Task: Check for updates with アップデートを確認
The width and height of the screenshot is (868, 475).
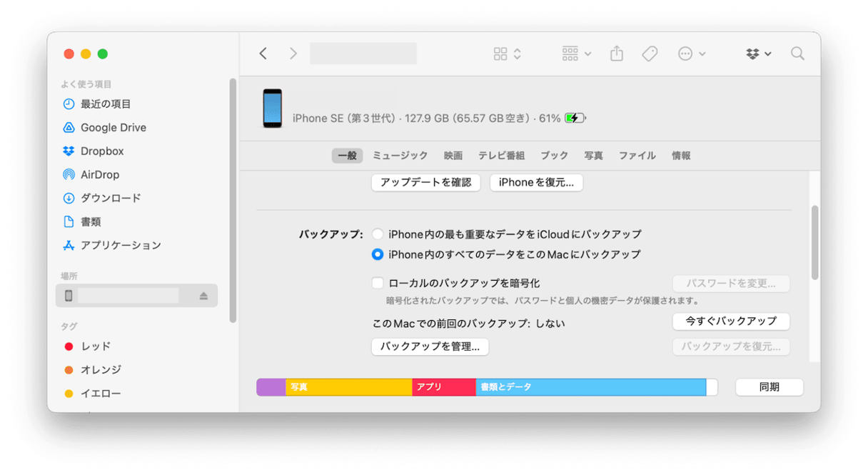Action: 425,182
